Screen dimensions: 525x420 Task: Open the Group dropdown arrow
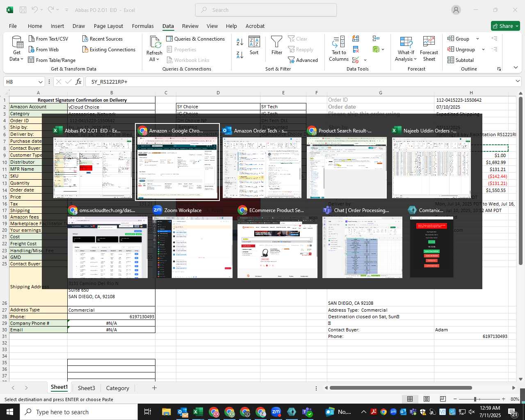(x=477, y=39)
